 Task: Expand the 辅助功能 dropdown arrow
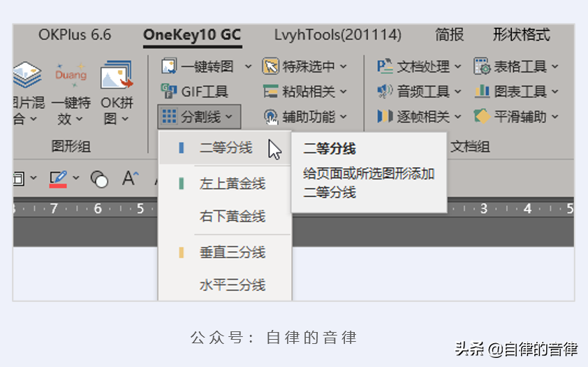344,117
